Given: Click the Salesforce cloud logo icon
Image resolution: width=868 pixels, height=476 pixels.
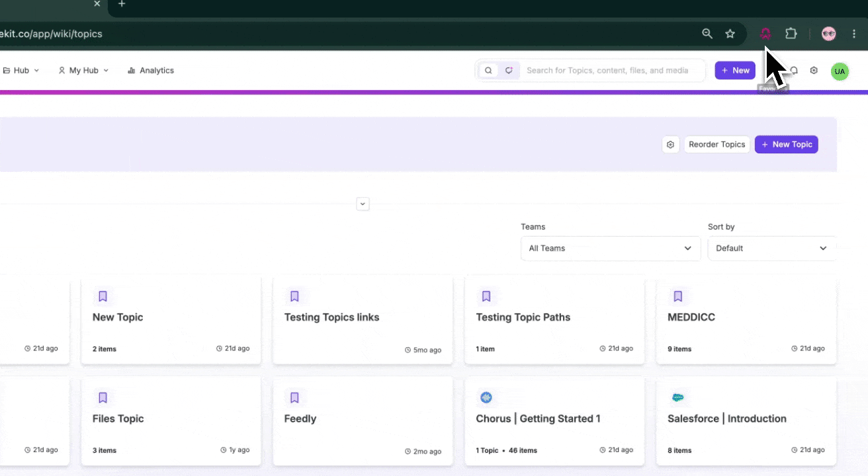Looking at the screenshot, I should 677,398.
